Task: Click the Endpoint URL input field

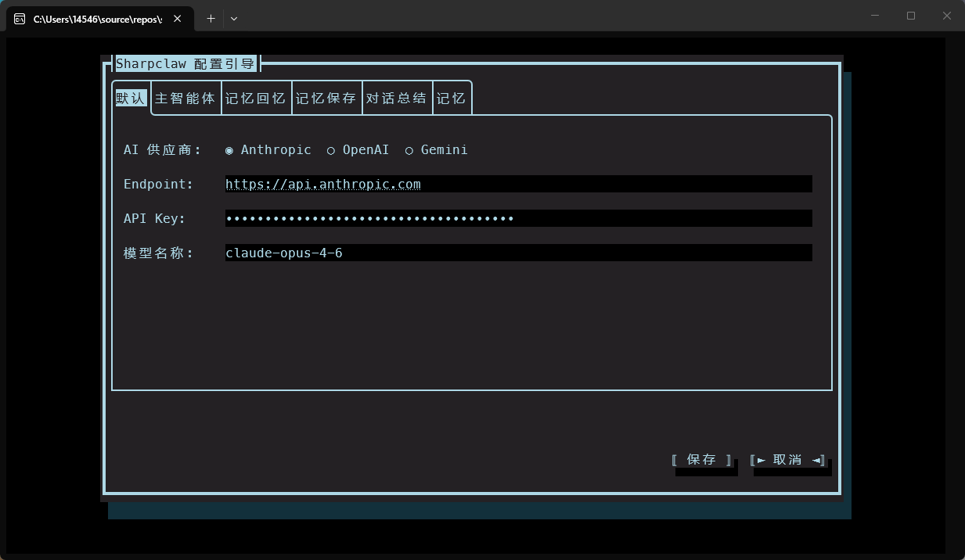Action: tap(518, 184)
